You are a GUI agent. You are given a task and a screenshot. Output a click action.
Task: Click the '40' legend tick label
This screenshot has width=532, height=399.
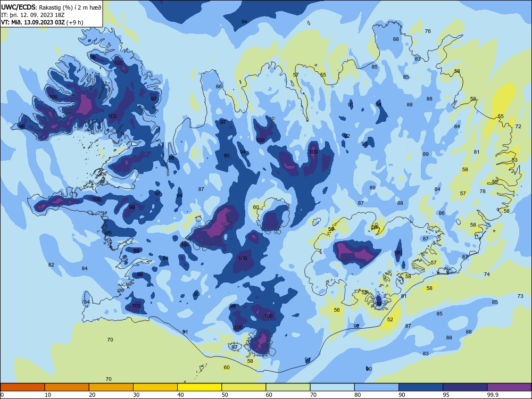[x=180, y=395]
